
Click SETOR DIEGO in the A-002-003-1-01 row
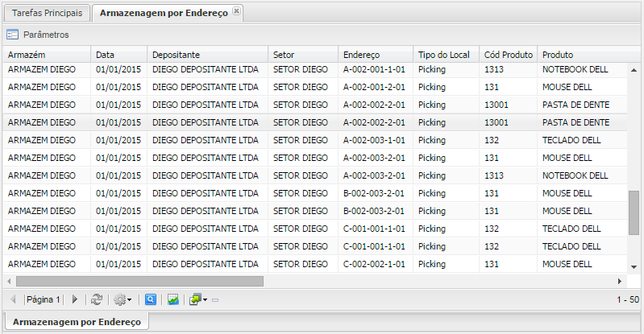coord(301,140)
